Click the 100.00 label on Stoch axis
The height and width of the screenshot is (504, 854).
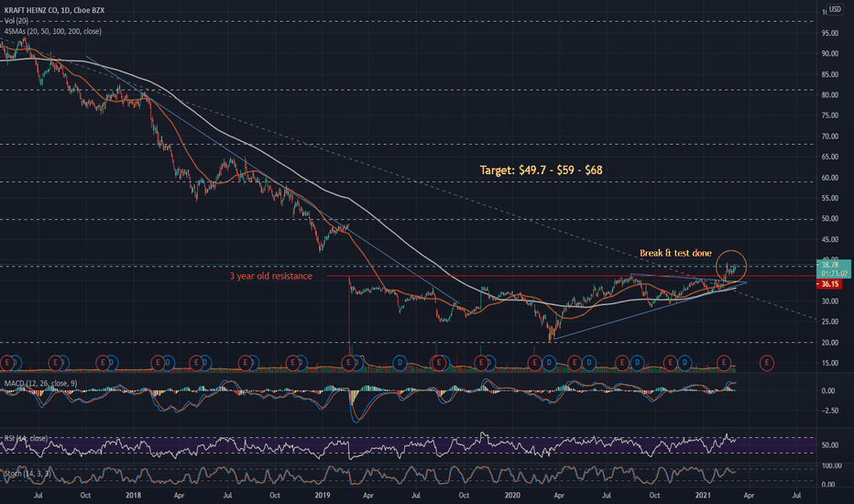(x=832, y=466)
